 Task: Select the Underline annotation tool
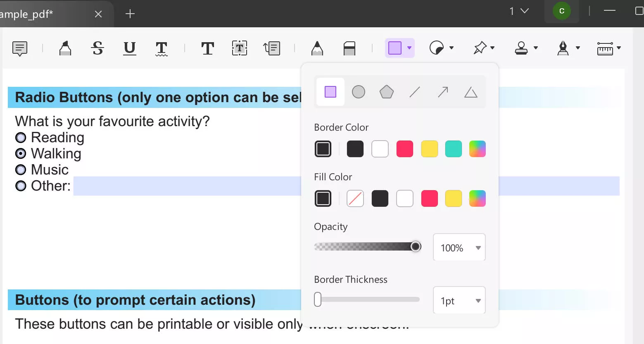(129, 48)
